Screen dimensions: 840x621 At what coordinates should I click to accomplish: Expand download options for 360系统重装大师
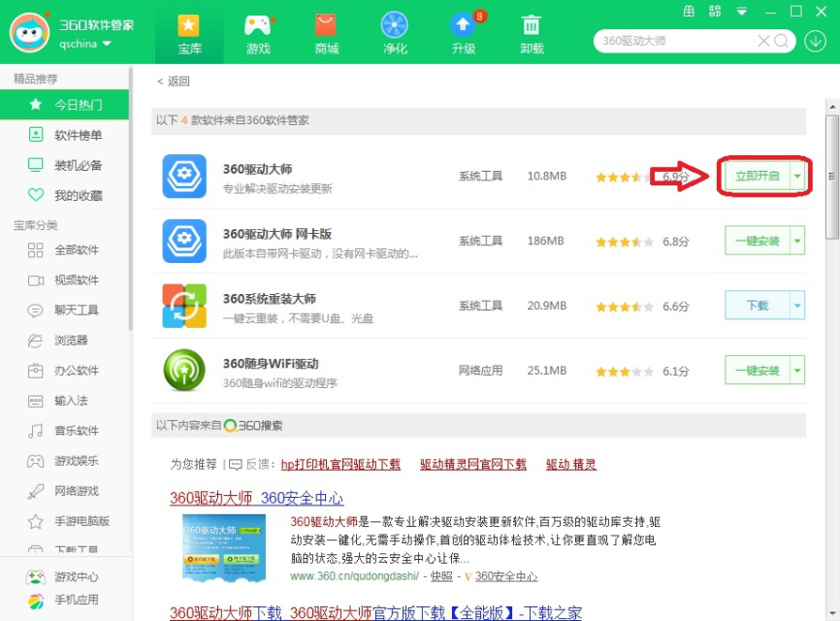pyautogui.click(x=797, y=306)
